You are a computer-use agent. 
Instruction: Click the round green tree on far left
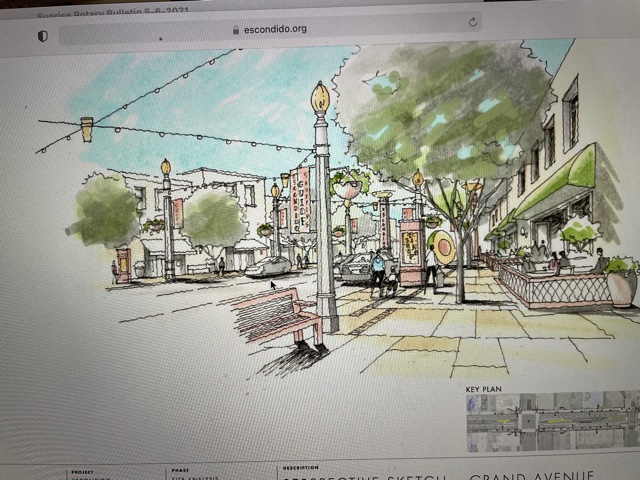click(103, 212)
